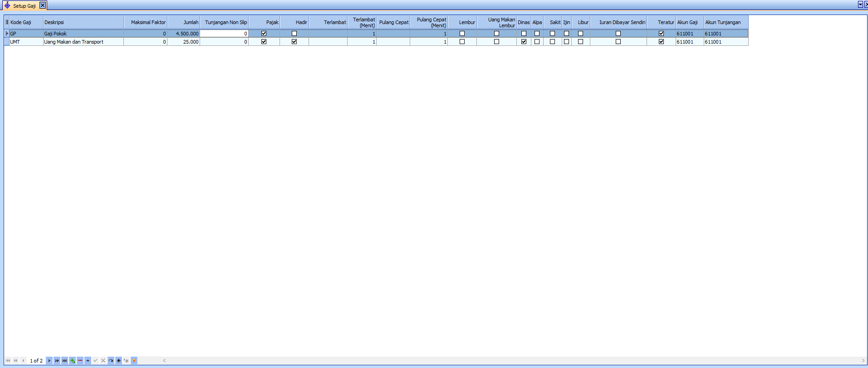Toggle Pajak checkbox for UMT row
The height and width of the screenshot is (368, 868).
click(264, 41)
